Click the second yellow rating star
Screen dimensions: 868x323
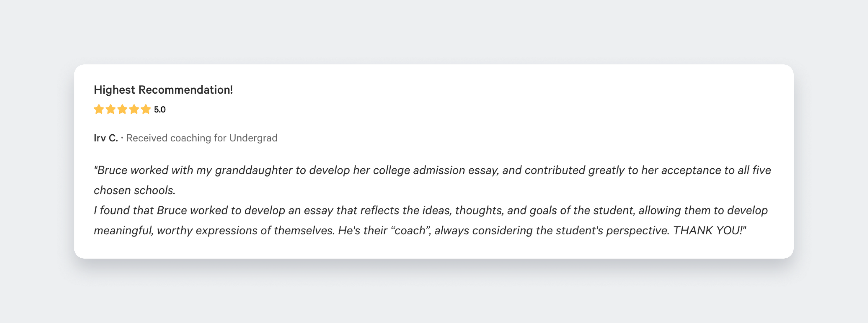click(x=111, y=109)
